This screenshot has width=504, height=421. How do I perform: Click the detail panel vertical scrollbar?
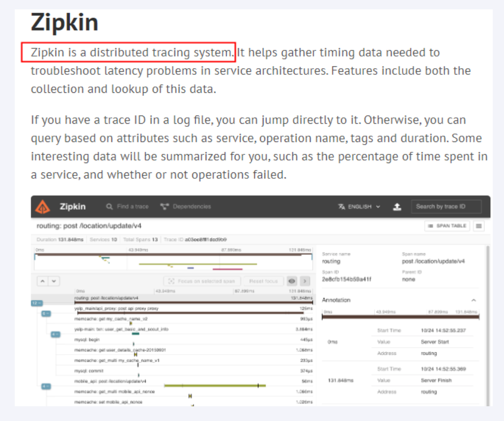[x=488, y=325]
